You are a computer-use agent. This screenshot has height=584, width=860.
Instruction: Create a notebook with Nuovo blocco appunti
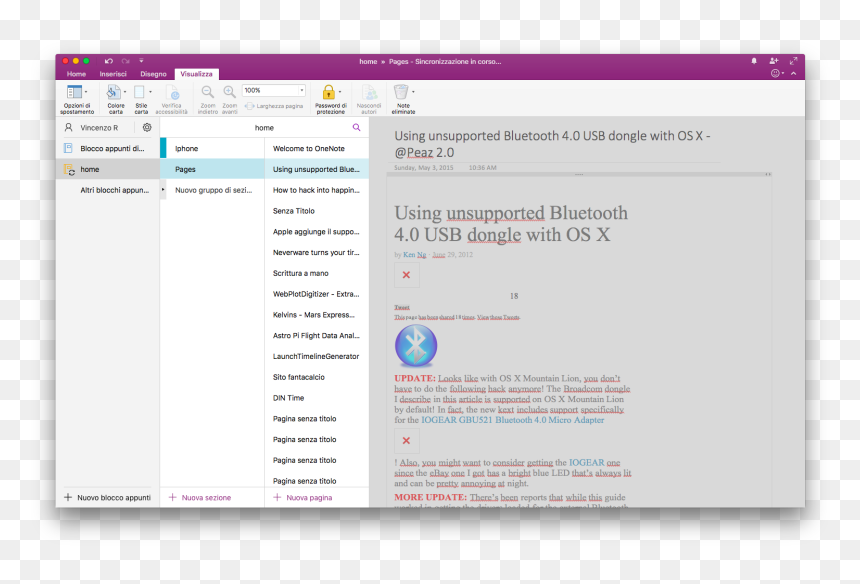point(108,497)
